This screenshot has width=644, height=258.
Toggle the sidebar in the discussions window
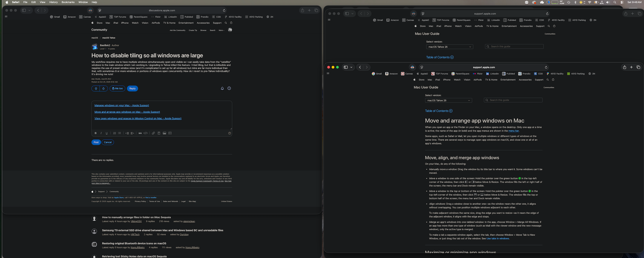coord(24,10)
